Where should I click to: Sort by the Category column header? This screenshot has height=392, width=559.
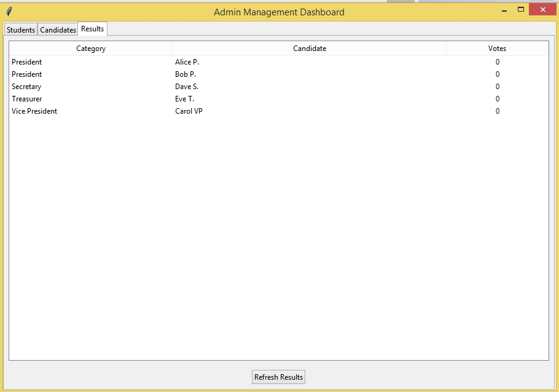(91, 49)
